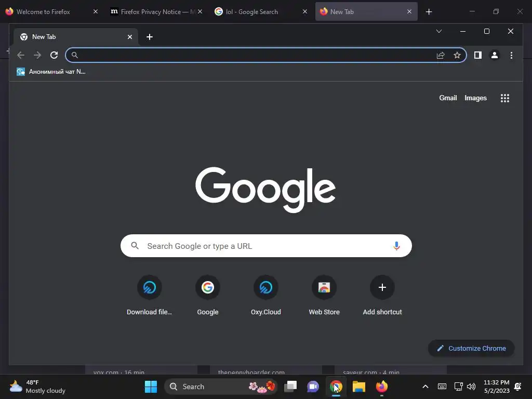Open the Download file shortcut
Image resolution: width=532 pixels, height=399 pixels.
(x=149, y=295)
